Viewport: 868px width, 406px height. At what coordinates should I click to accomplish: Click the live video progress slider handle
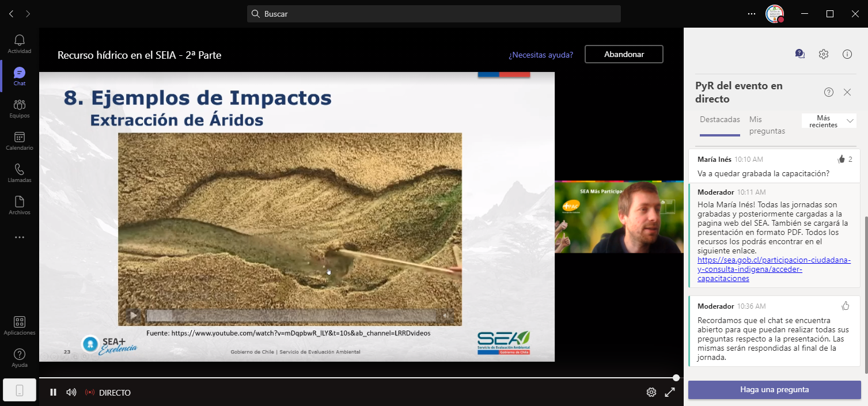(676, 378)
